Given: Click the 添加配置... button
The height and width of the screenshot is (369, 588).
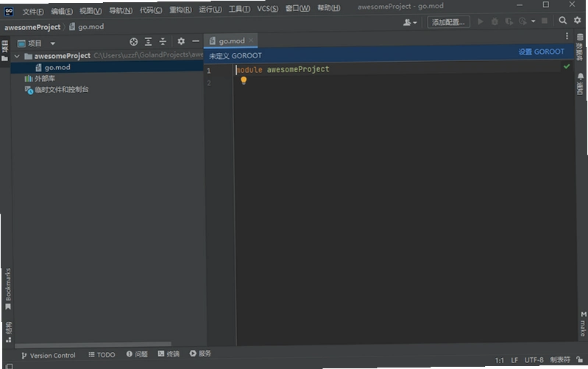Looking at the screenshot, I should 448,22.
